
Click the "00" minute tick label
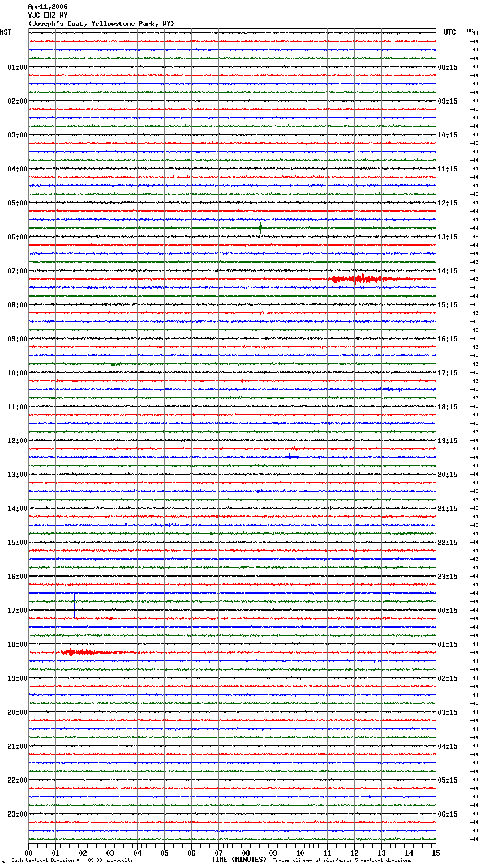click(28, 853)
